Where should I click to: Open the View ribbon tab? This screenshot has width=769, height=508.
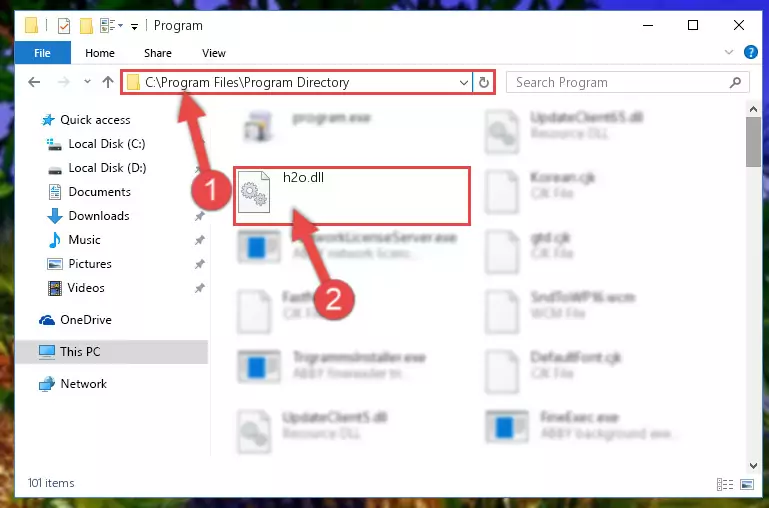click(214, 53)
